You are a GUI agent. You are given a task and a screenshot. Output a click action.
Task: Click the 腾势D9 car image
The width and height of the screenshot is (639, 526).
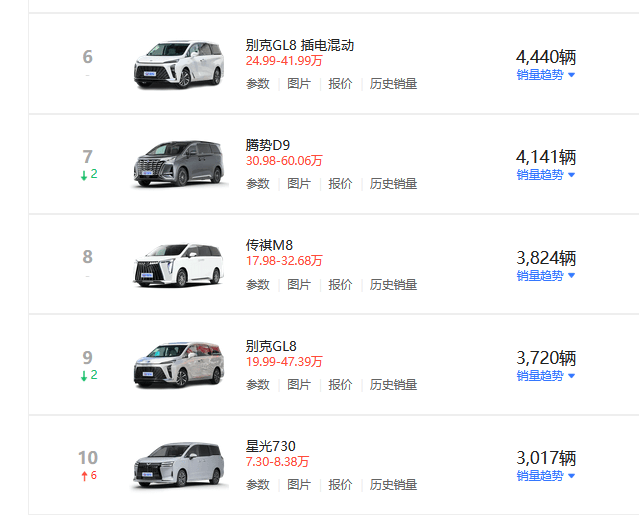(x=180, y=164)
